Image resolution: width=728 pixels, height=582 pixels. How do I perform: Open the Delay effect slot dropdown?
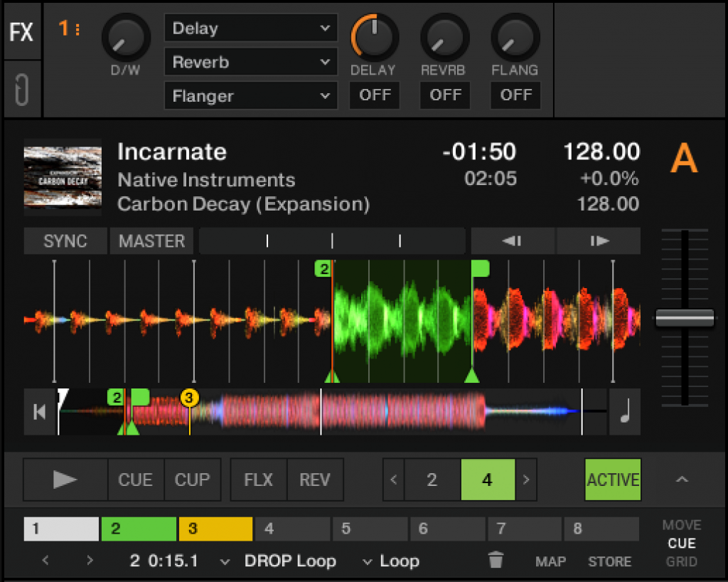[250, 28]
